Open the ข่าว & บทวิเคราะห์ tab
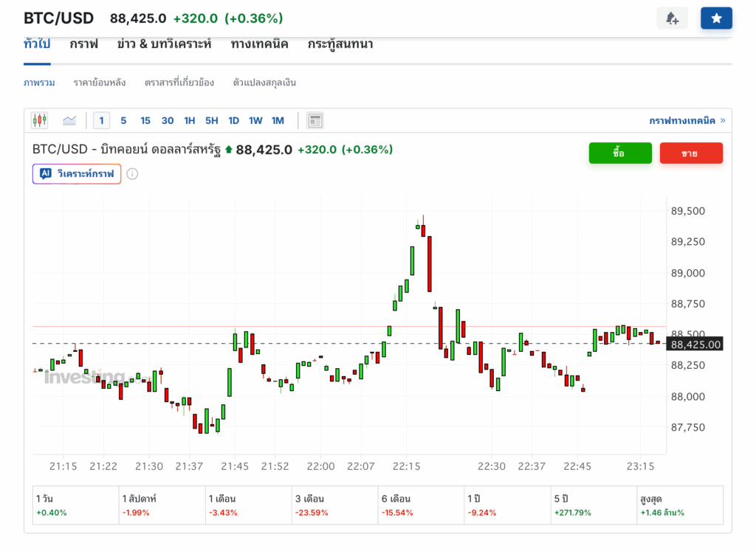The image size is (756, 554). coord(164,44)
